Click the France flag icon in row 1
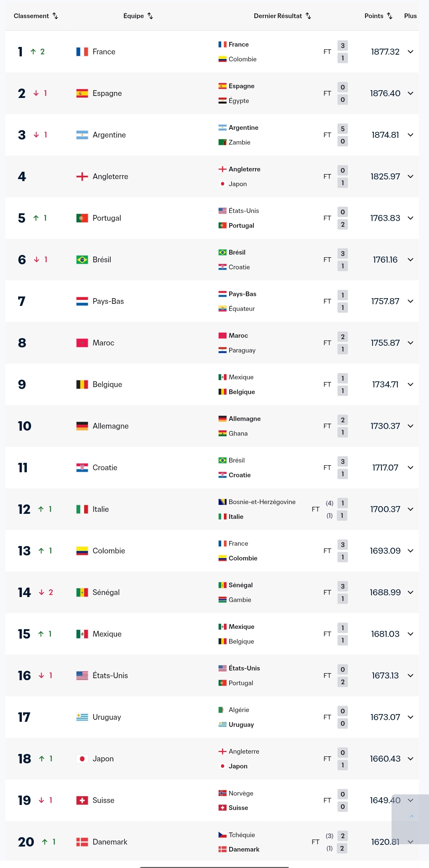This screenshot has height=868, width=429. pyautogui.click(x=82, y=52)
